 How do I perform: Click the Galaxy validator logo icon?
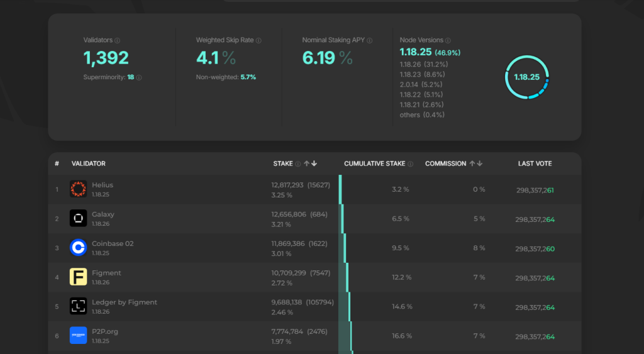[x=78, y=218]
